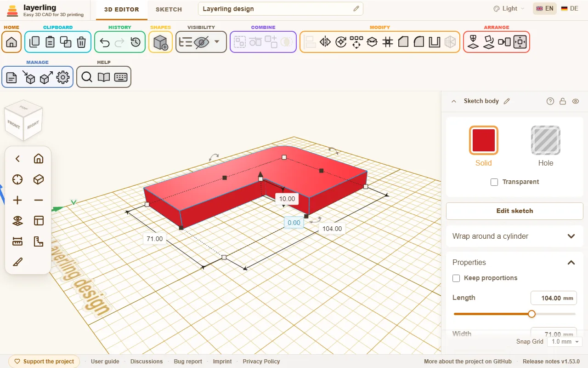Click the ruler measure icon in side panel

coord(17,241)
